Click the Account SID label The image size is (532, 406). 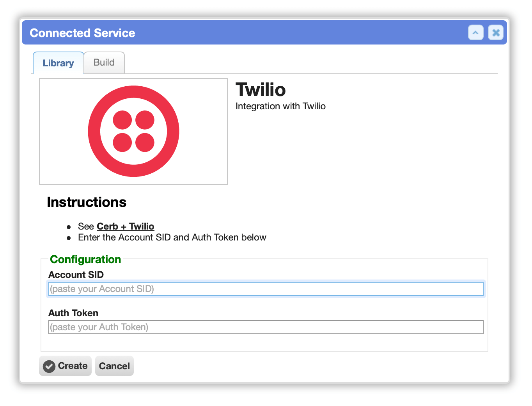tap(76, 275)
